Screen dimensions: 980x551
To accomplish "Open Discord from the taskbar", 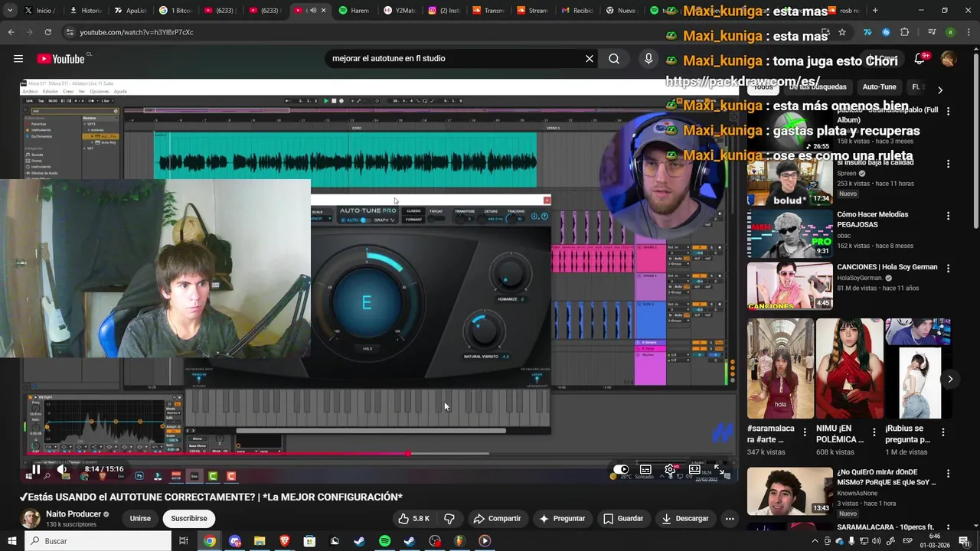I will coord(235,541).
